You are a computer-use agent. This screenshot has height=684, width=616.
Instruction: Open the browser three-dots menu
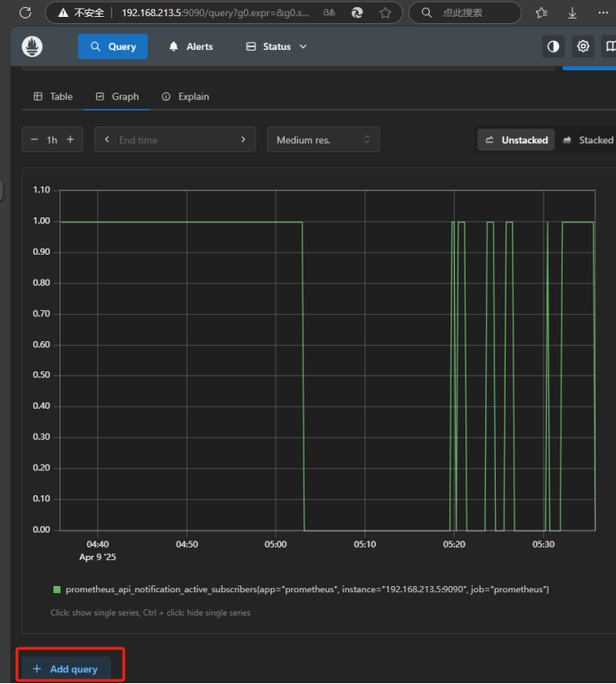coord(603,12)
